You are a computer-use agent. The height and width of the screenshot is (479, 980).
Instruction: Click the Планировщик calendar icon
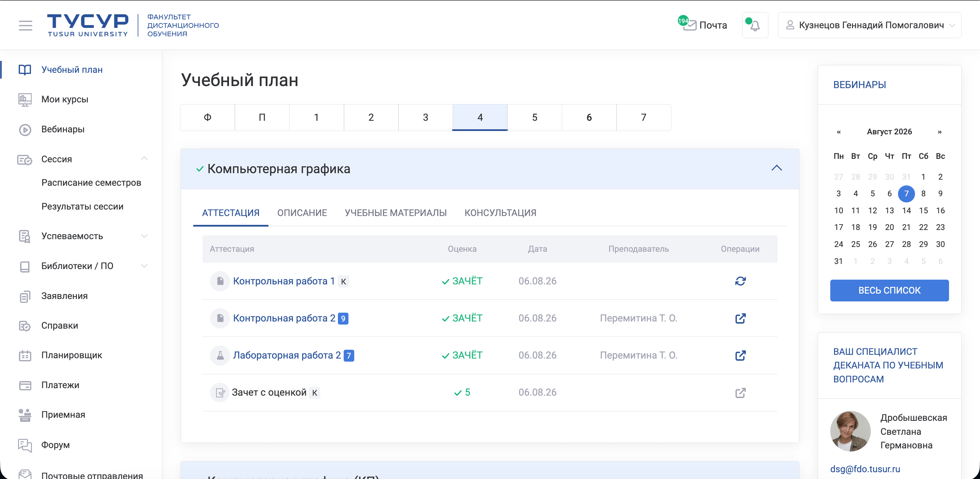point(25,356)
